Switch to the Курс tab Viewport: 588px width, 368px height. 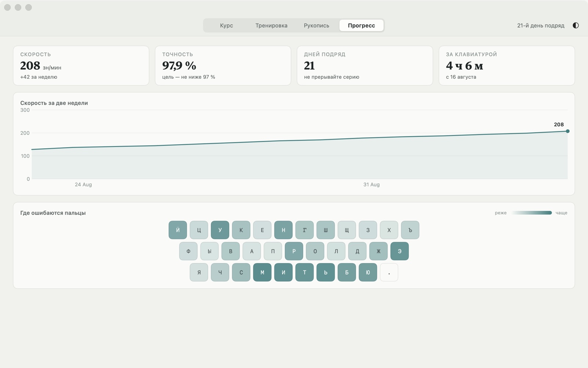[x=226, y=25]
